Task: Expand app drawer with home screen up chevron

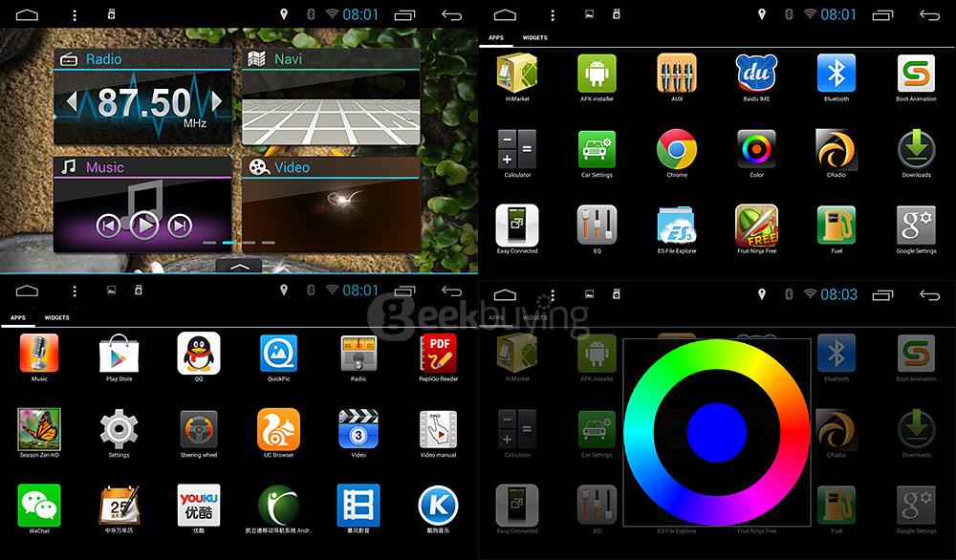Action: click(x=240, y=267)
